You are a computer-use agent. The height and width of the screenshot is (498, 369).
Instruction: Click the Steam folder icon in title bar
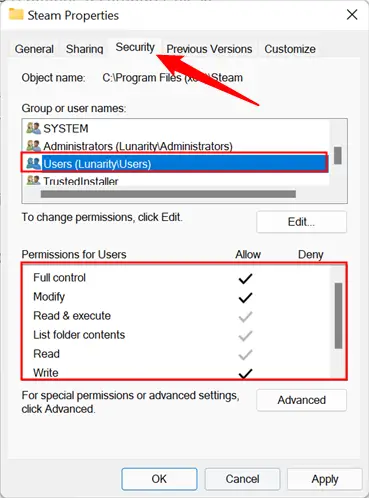click(x=16, y=14)
